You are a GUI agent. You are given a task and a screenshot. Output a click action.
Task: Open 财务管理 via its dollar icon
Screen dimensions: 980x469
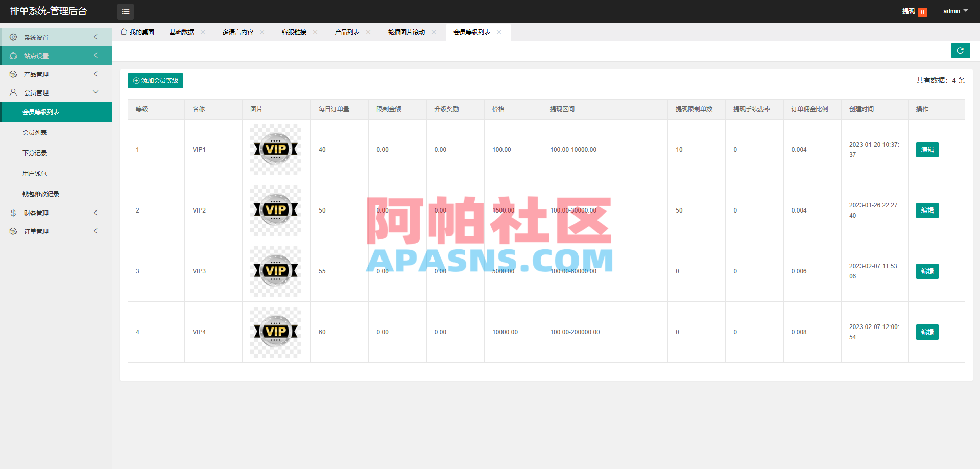pyautogui.click(x=13, y=213)
